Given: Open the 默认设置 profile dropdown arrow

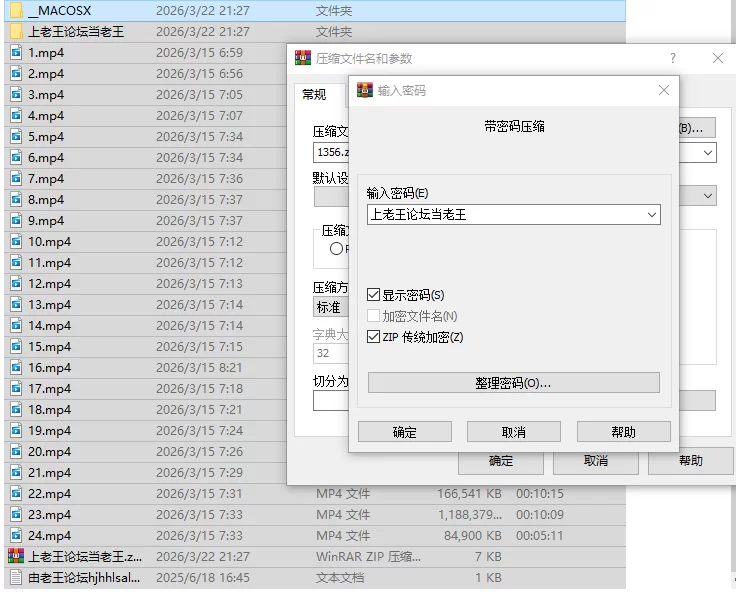Looking at the screenshot, I should coord(708,196).
